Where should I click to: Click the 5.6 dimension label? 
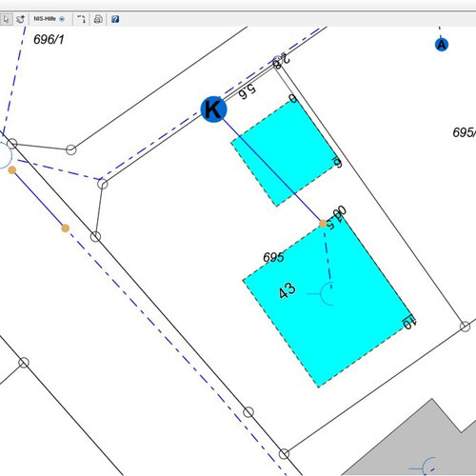coord(247,91)
